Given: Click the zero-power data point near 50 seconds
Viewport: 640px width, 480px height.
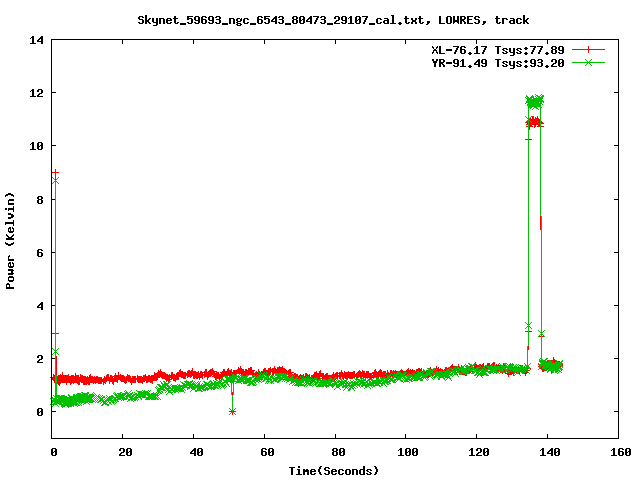Looking at the screenshot, I should (232, 412).
